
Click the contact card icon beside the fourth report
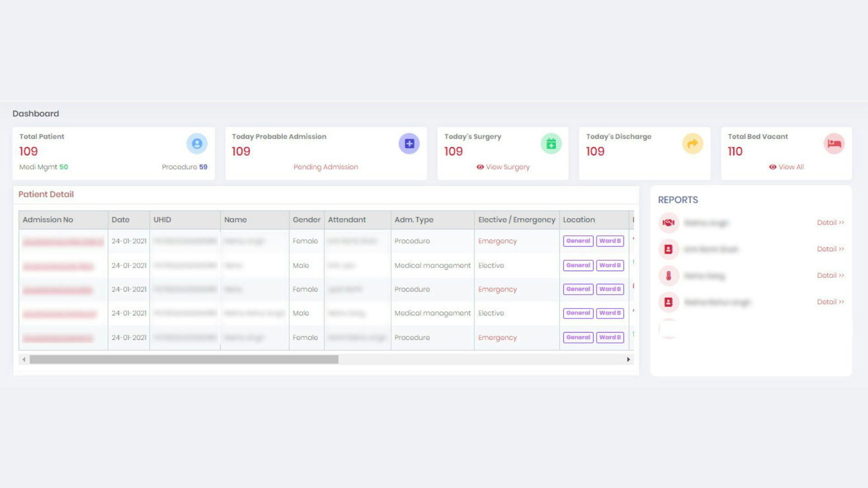pyautogui.click(x=668, y=302)
